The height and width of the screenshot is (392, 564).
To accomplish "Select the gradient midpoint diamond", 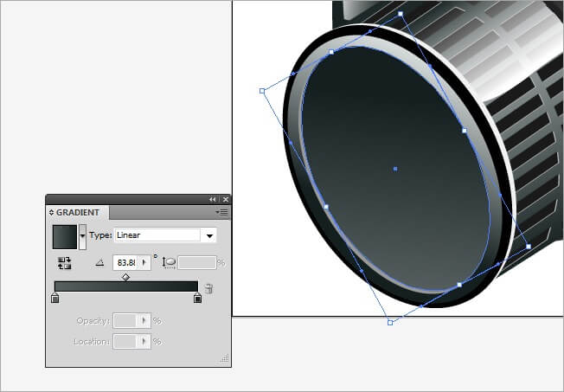I will (125, 277).
